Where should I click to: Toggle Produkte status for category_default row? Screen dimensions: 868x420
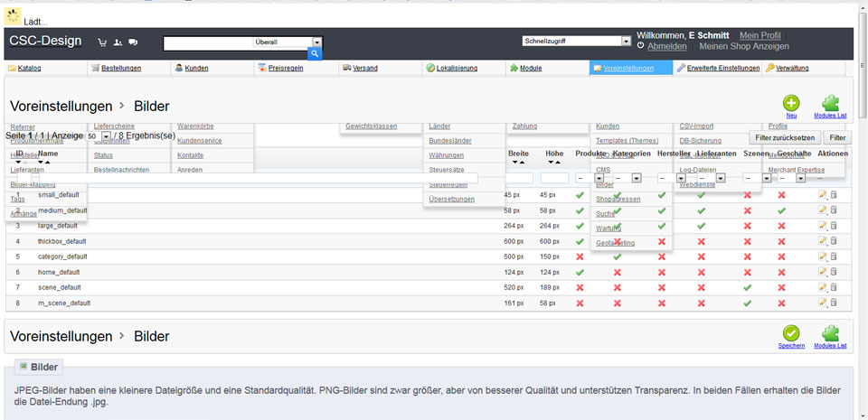click(x=580, y=257)
